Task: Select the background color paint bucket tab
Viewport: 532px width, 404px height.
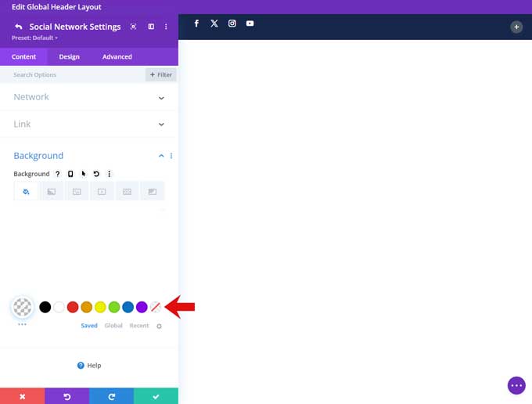Action: click(x=26, y=192)
